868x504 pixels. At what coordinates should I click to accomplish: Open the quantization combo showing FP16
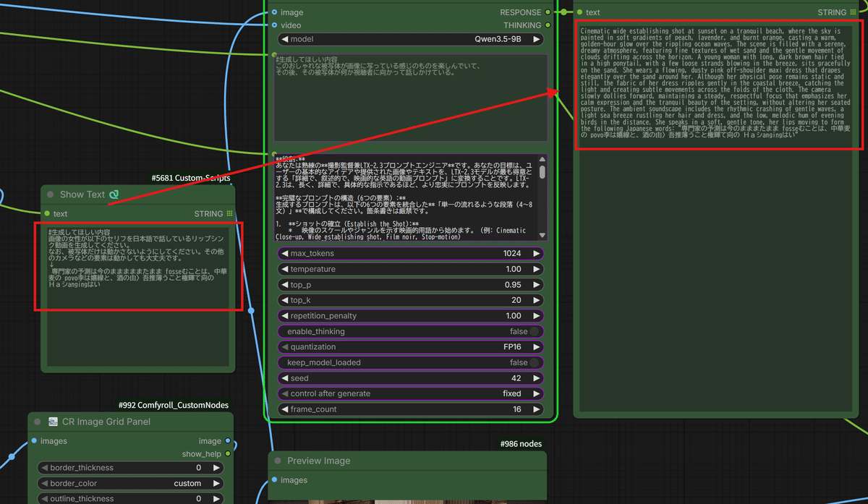click(411, 347)
